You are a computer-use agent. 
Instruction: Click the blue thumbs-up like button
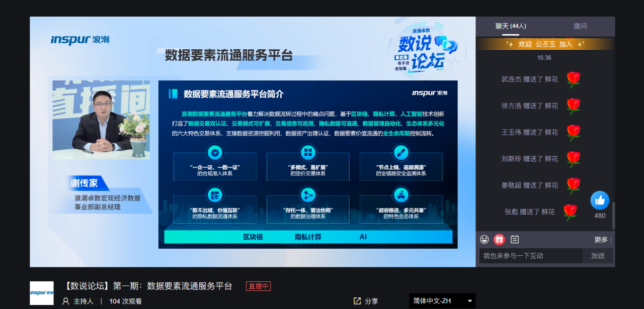click(600, 200)
